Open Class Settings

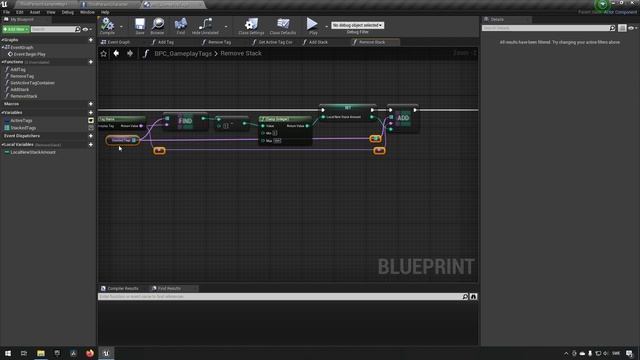pyautogui.click(x=251, y=25)
